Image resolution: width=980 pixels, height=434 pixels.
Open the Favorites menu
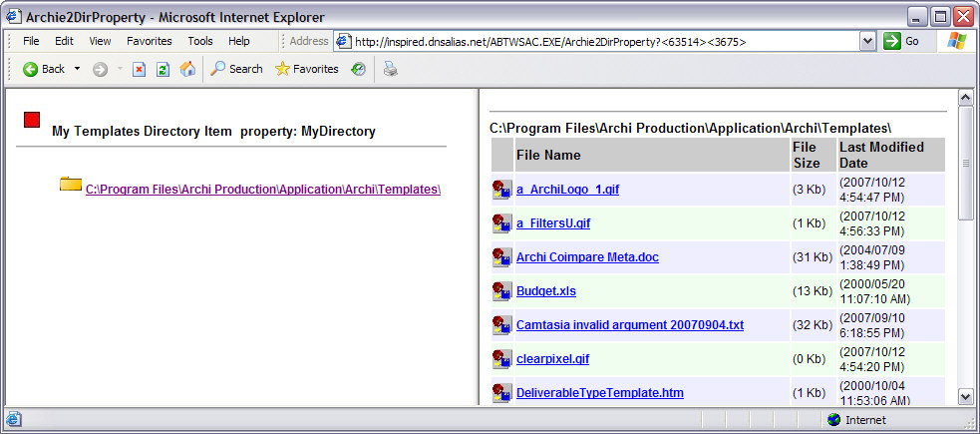point(149,41)
